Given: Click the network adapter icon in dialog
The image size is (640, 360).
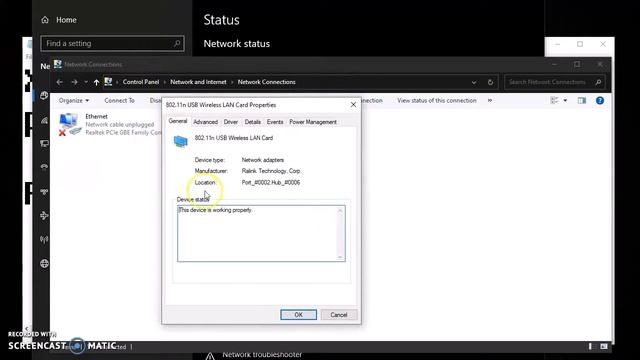Looking at the screenshot, I should (x=180, y=141).
